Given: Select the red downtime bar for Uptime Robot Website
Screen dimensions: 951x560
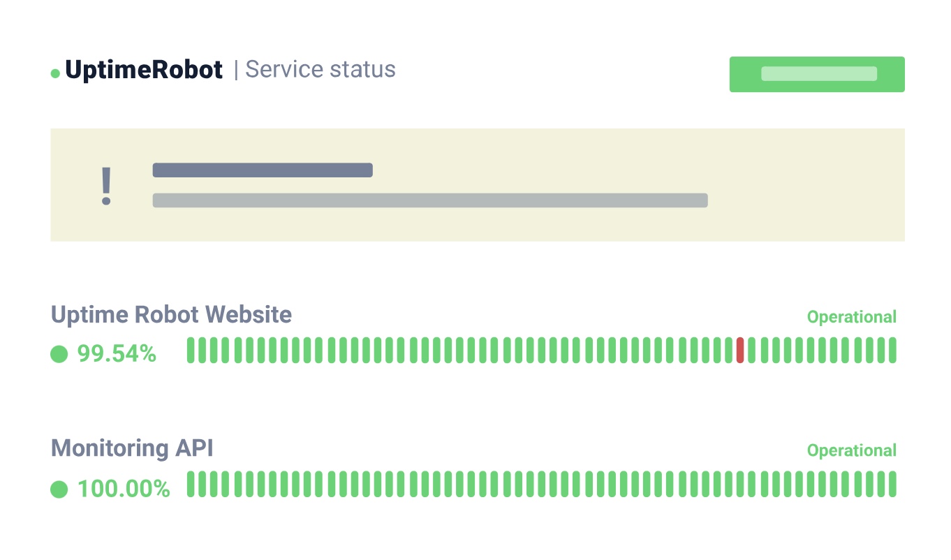Looking at the screenshot, I should [x=740, y=351].
